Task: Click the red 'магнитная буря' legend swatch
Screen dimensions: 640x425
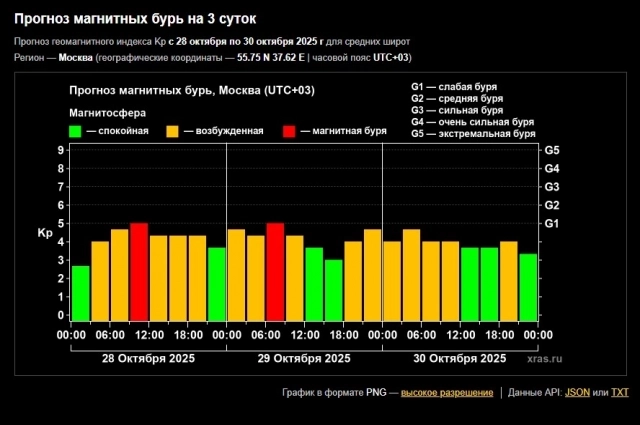Action: 289,131
